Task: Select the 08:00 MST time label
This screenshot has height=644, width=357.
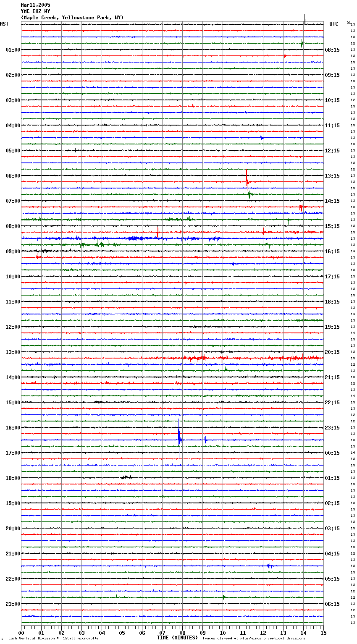Action: click(13, 226)
